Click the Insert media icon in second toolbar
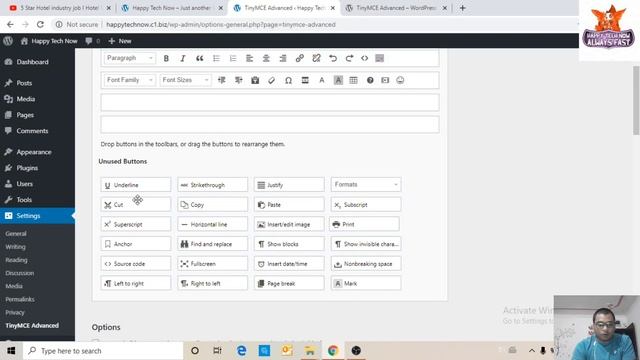The image size is (640, 360). click(x=385, y=80)
